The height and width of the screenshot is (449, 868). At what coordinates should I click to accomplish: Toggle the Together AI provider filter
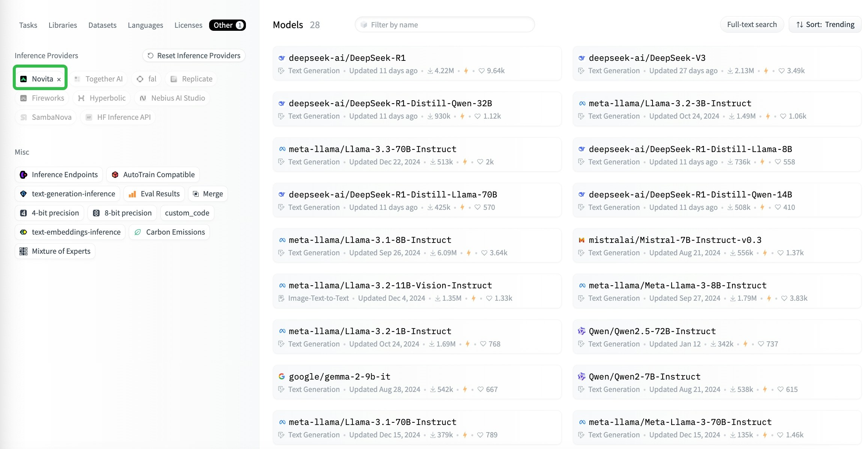pyautogui.click(x=99, y=79)
